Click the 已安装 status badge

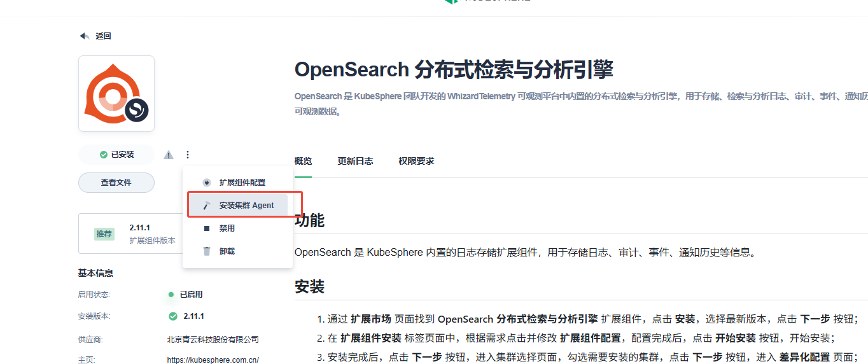[x=116, y=155]
